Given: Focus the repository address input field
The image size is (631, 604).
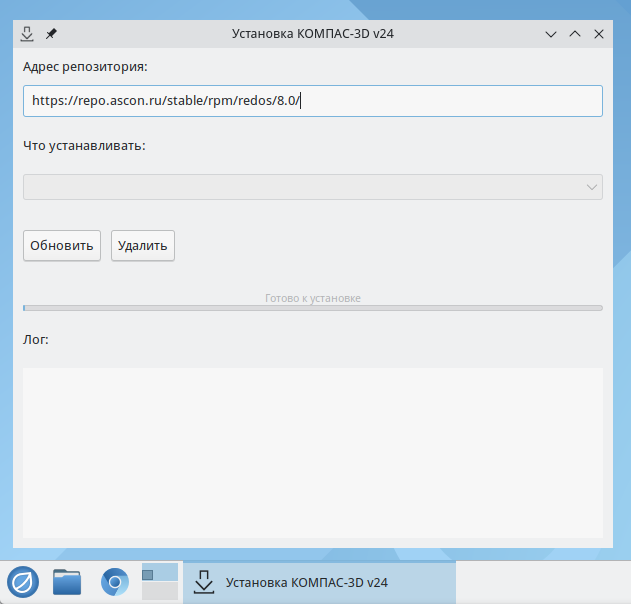Looking at the screenshot, I should (x=312, y=100).
